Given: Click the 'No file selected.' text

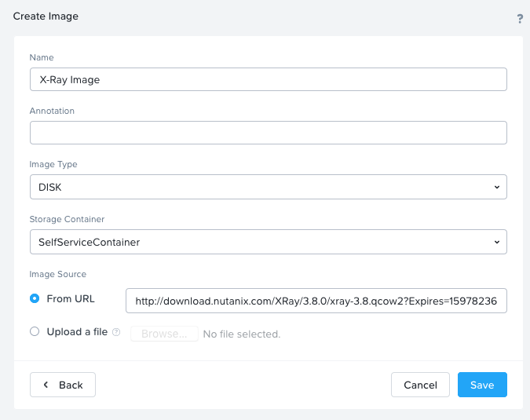Looking at the screenshot, I should (x=241, y=334).
